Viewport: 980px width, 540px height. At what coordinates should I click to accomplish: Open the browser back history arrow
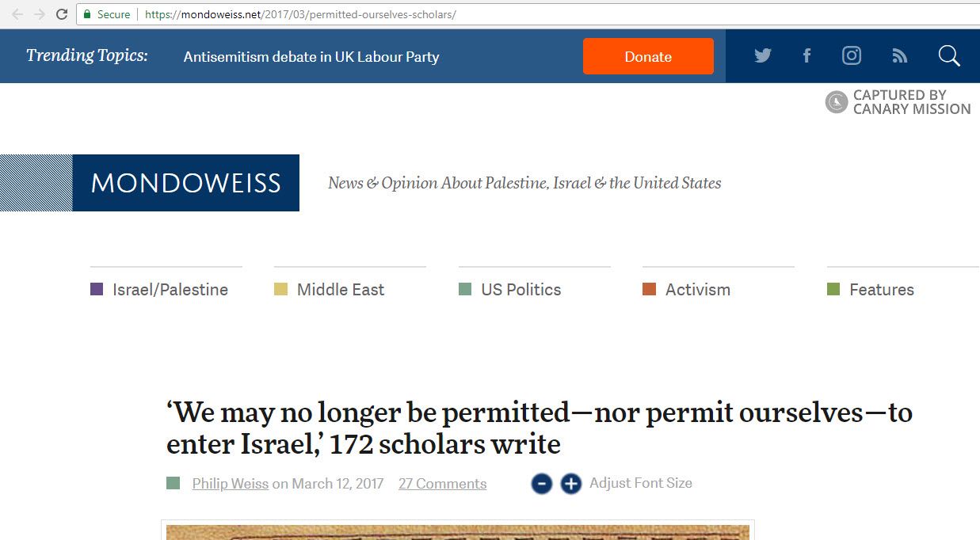coord(17,13)
